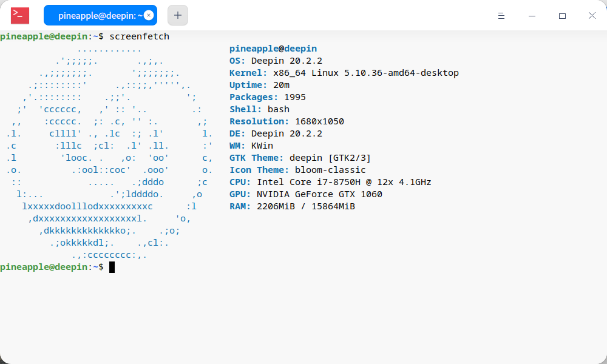The height and width of the screenshot is (364, 607).
Task: Open the terminal main menu
Action: pos(501,16)
